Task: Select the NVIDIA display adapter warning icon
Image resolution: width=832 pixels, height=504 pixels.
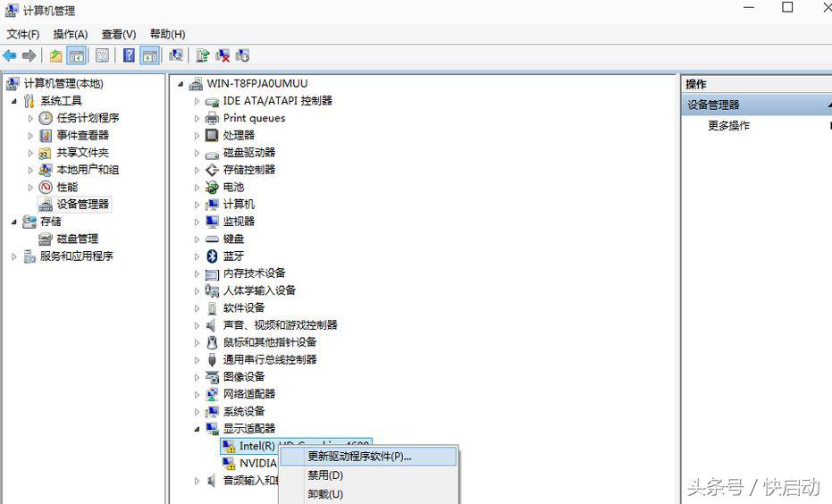Action: 229,463
